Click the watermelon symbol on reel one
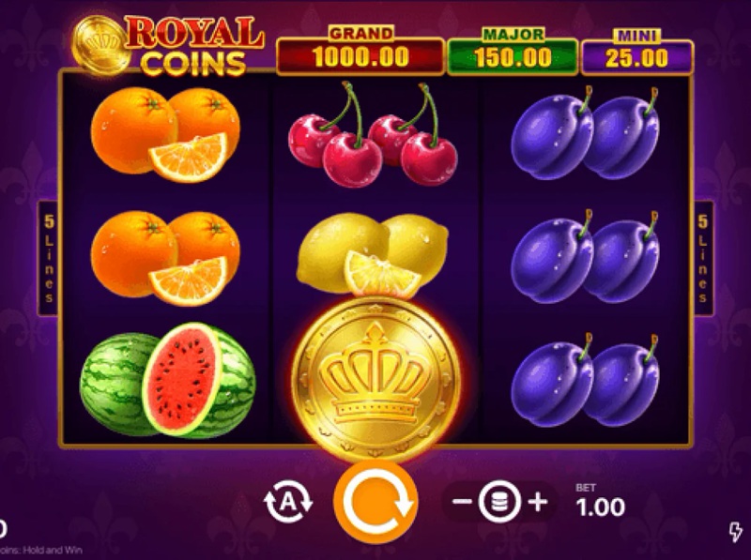This screenshot has width=751, height=560. [x=168, y=381]
